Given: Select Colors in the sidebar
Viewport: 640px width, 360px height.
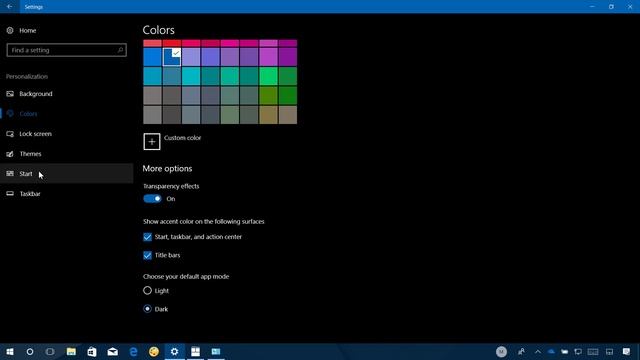Looking at the screenshot, I should 67,114.
